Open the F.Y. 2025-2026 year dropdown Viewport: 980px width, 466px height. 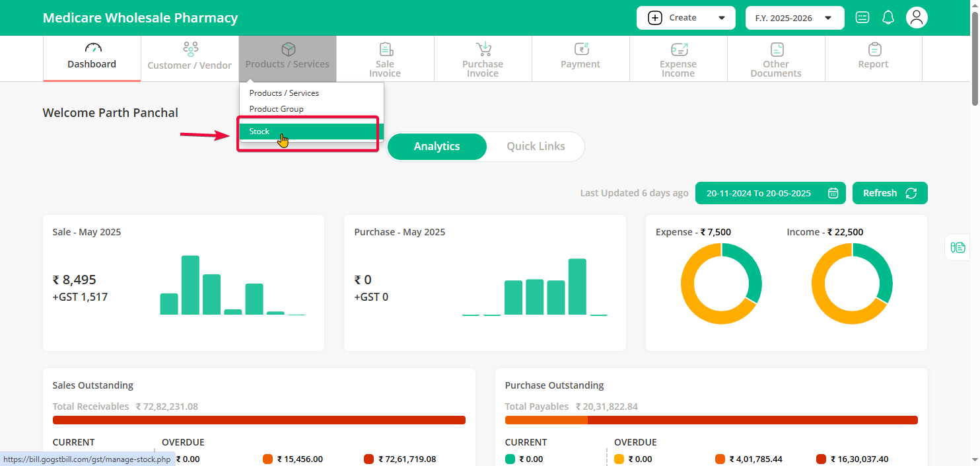(794, 18)
